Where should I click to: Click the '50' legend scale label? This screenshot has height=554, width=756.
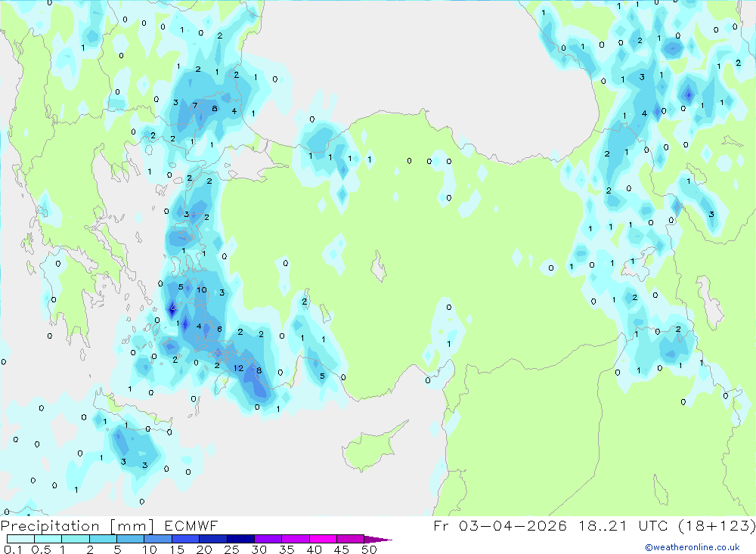[x=369, y=549]
